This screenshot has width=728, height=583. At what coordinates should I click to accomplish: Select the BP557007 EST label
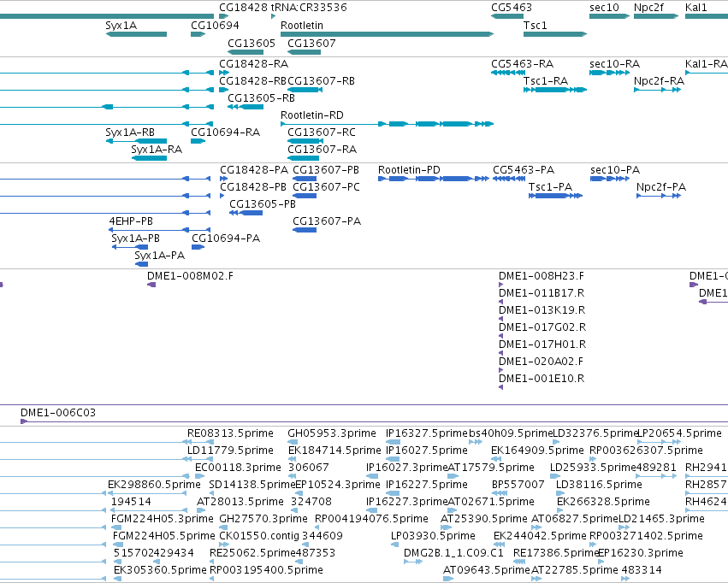(x=518, y=485)
